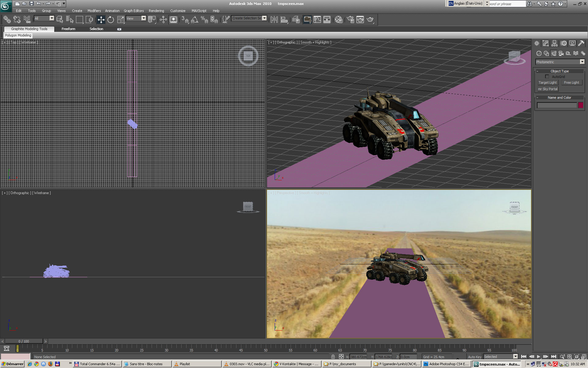Expand the selection filter All dropdown

(x=51, y=18)
